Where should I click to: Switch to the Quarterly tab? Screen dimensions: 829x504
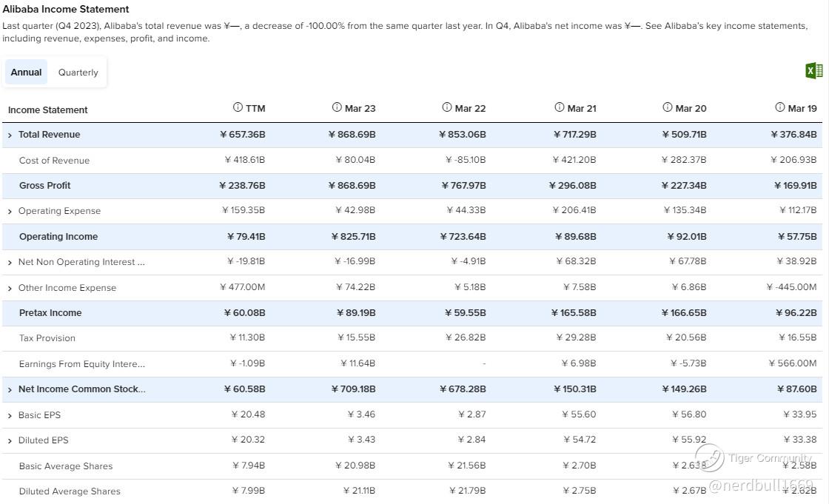pyautogui.click(x=78, y=73)
